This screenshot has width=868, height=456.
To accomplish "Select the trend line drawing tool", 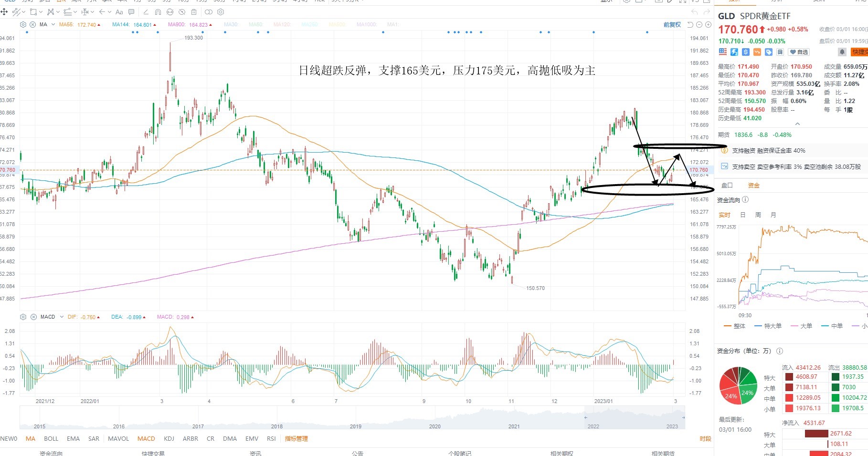I will click(16, 12).
